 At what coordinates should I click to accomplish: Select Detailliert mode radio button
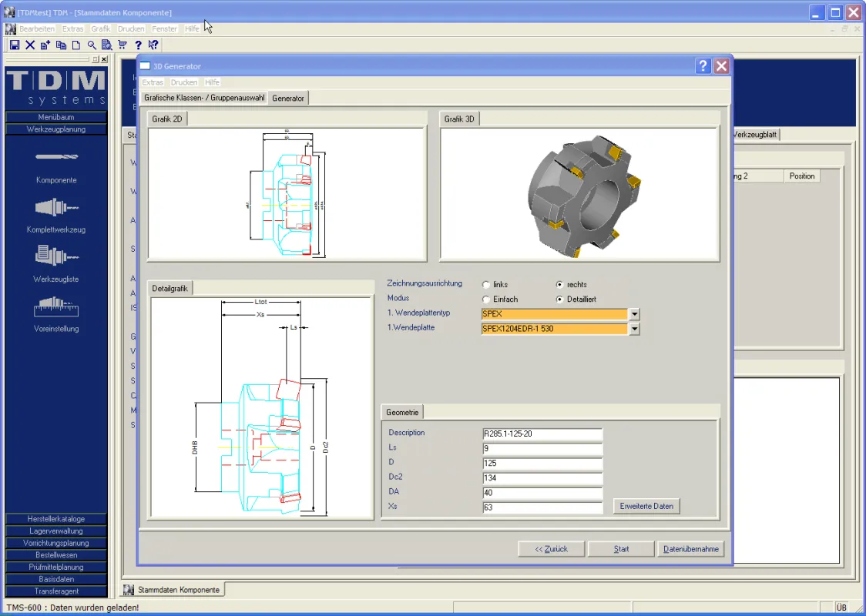coord(559,300)
